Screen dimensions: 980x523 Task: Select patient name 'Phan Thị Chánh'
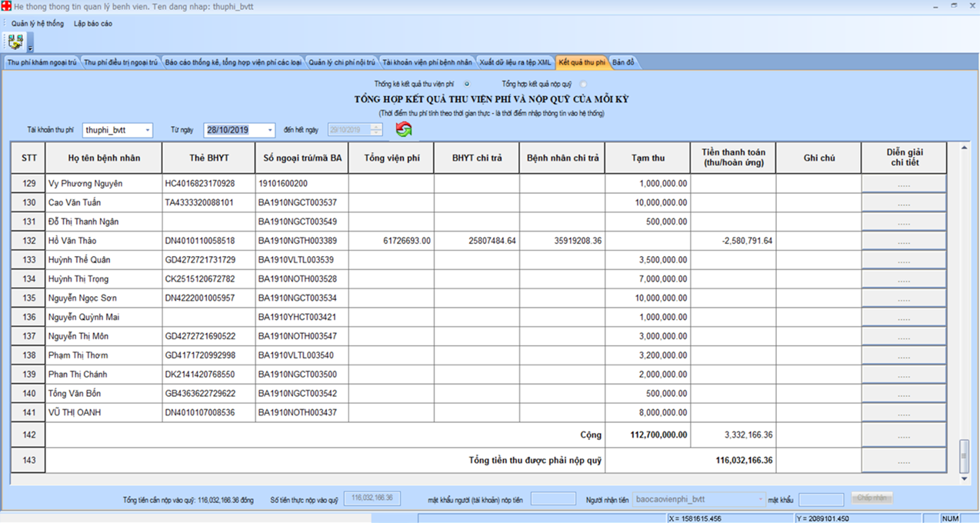(x=78, y=375)
